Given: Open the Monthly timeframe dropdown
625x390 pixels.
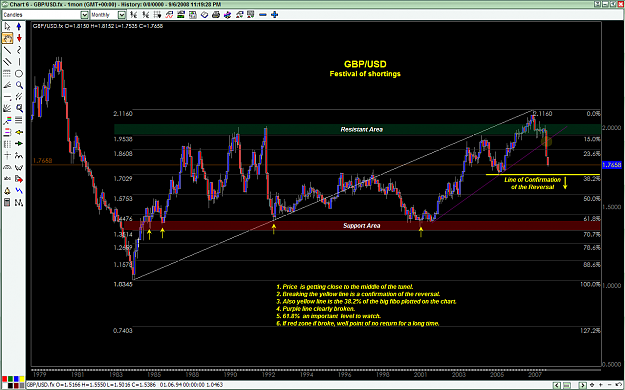Looking at the screenshot, I should (122, 15).
